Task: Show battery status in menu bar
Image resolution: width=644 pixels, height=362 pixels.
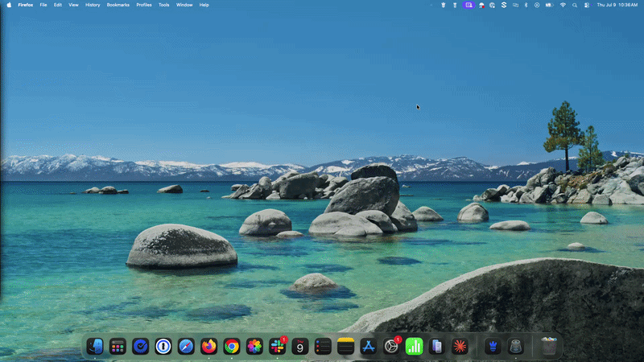Action: tap(549, 5)
